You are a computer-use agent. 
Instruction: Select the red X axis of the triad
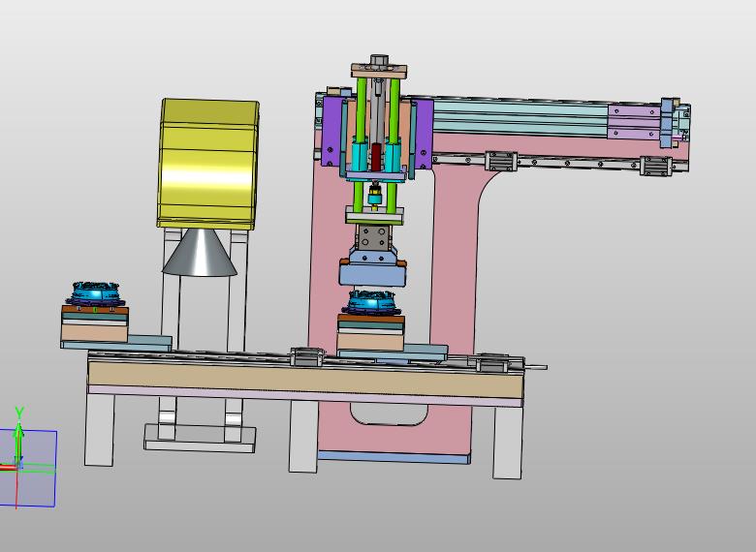tap(7, 467)
